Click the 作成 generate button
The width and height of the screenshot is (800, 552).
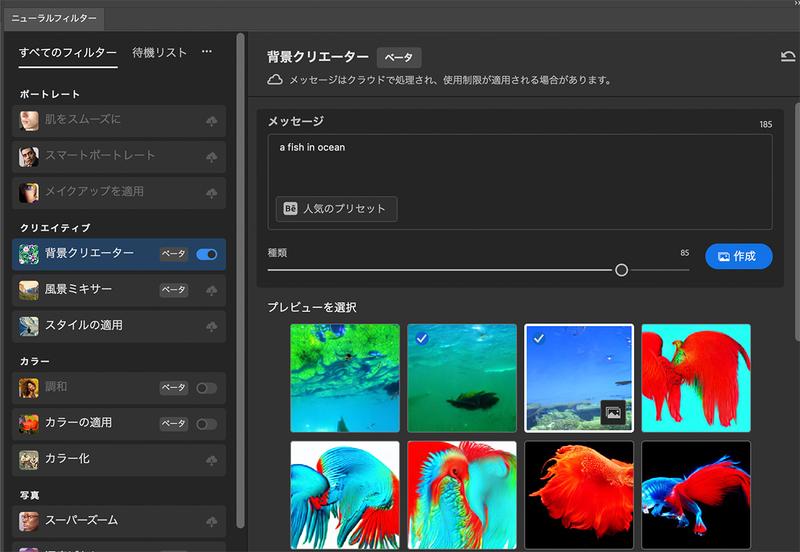point(739,256)
